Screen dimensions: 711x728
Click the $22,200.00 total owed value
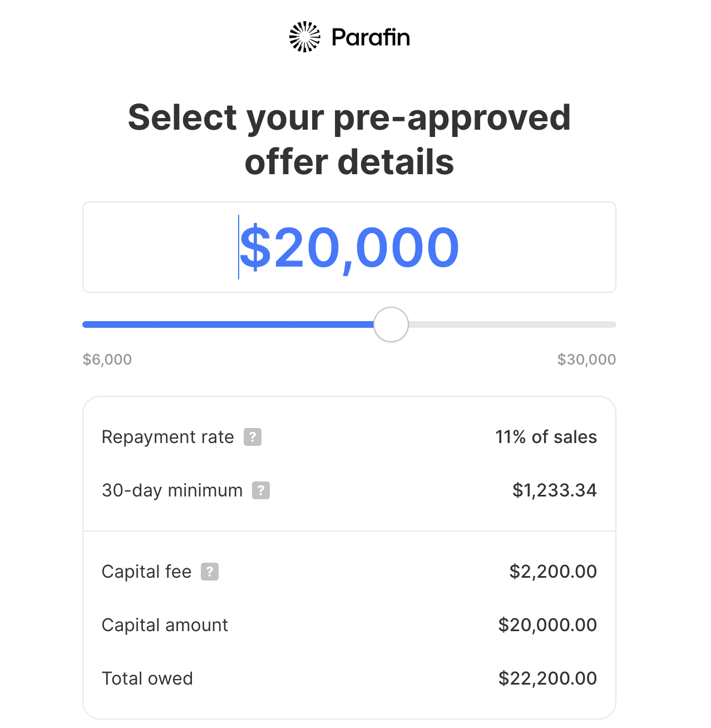(547, 678)
